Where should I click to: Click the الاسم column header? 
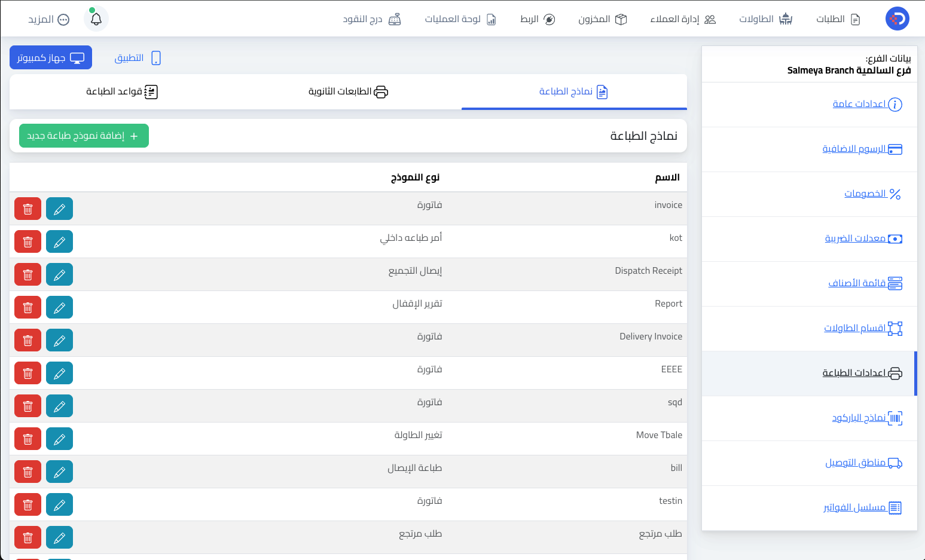click(667, 178)
